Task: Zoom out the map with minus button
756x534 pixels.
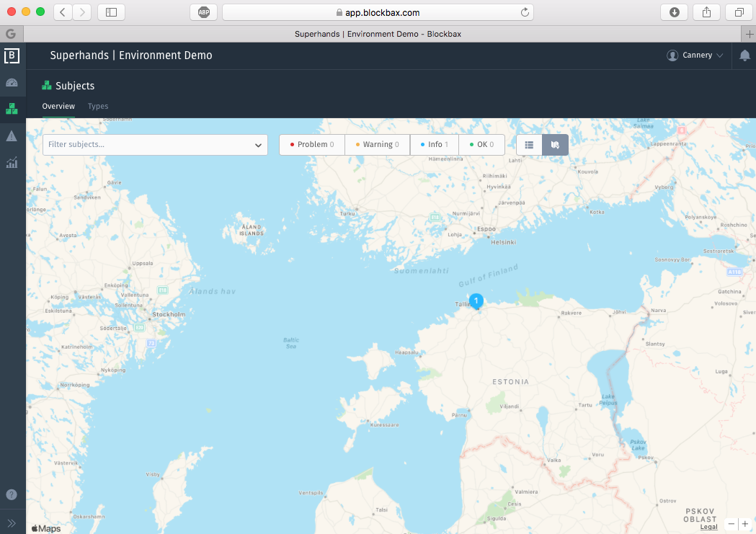Action: tap(731, 524)
